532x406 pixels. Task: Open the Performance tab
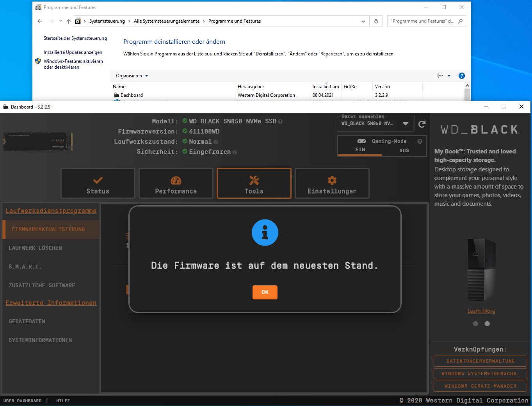tap(176, 183)
